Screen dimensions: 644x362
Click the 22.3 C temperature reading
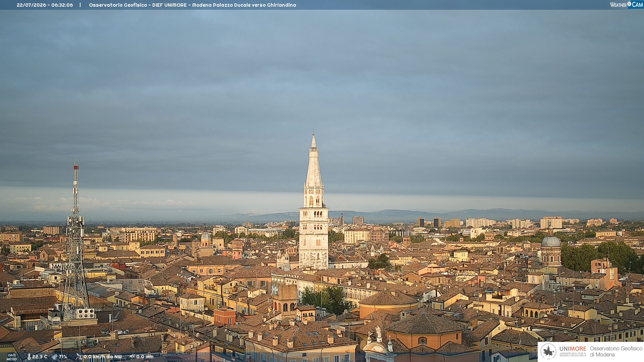(x=40, y=357)
